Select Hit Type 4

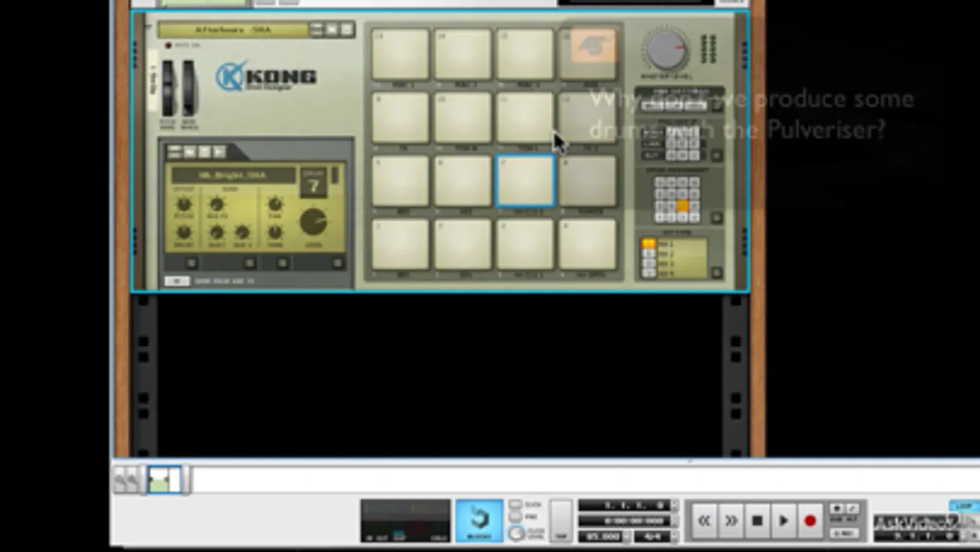[x=648, y=273]
